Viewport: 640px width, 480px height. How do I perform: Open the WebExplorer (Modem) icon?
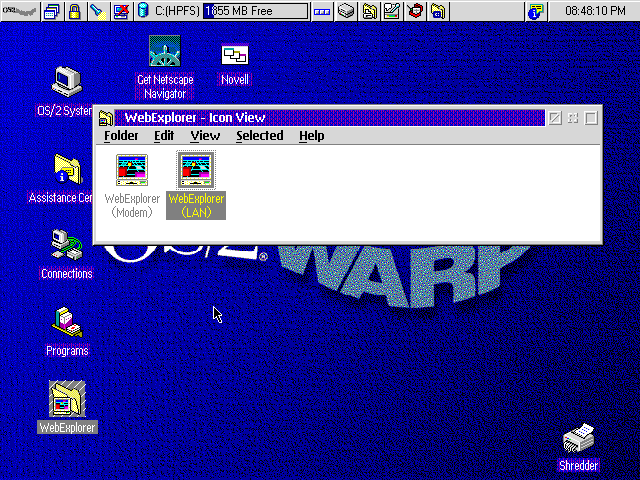click(132, 170)
